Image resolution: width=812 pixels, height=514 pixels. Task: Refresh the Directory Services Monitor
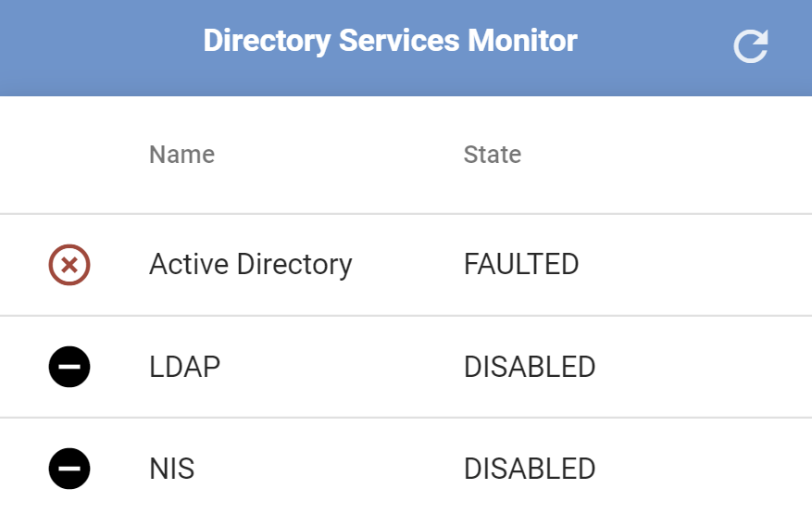[750, 46]
